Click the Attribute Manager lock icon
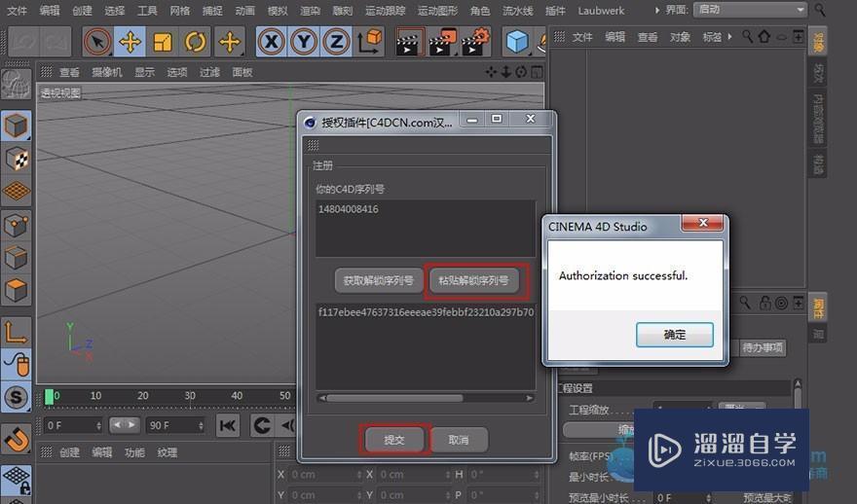Image resolution: width=857 pixels, height=504 pixels. pos(764,303)
